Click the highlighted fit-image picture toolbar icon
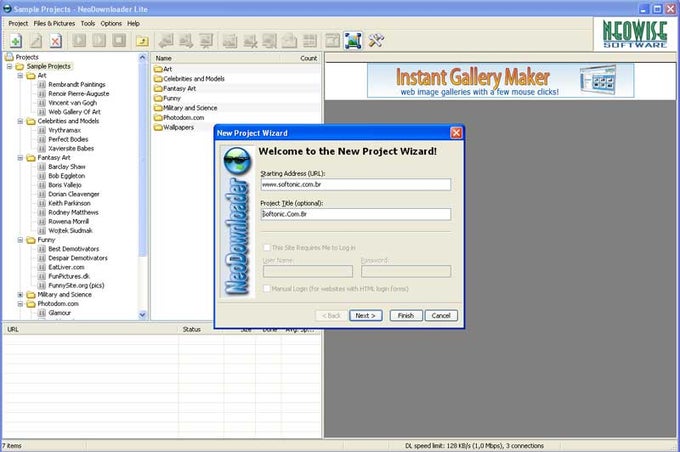Viewport: 680px width, 452px height. tap(353, 41)
